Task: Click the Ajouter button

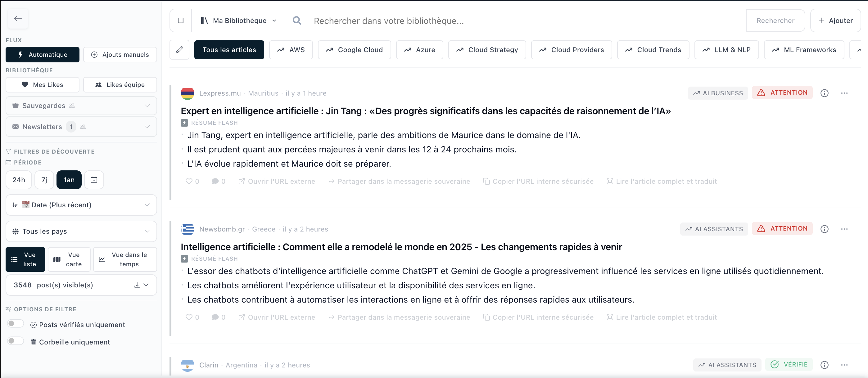Action: coord(835,20)
